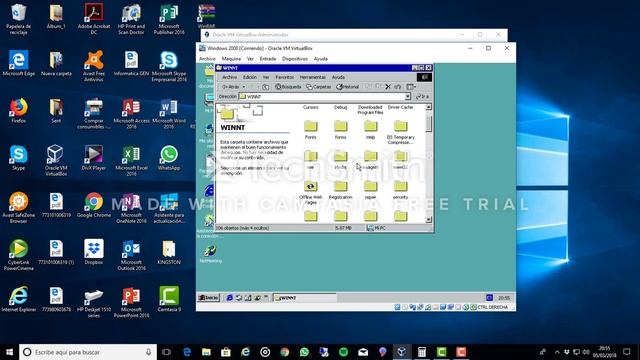Viewport: 640px width, 360px height.
Task: Open Favoritos menu in Explorer
Action: pos(284,77)
